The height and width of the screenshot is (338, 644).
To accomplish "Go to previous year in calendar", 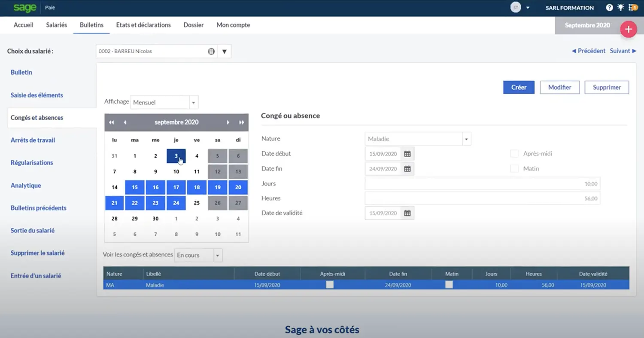I will click(x=112, y=122).
